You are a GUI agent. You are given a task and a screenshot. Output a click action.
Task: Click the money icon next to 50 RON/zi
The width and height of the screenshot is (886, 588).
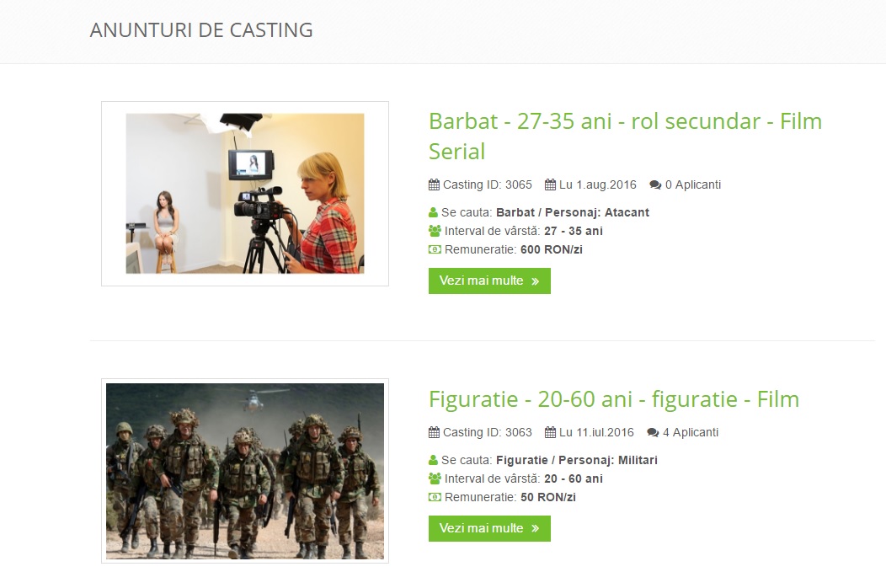[435, 497]
